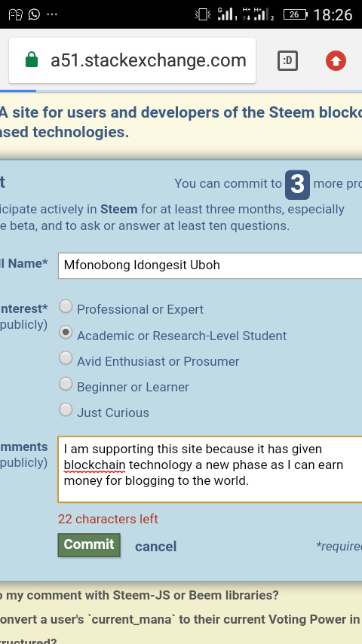Screen dimensions: 362x644
Task: Tap the vibrate mode status icon
Action: 203,14
